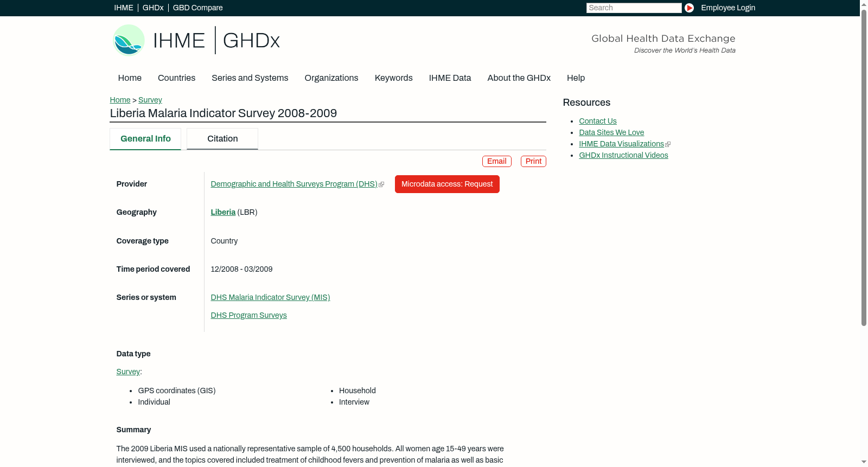Open the Organizations menu item
This screenshot has width=868, height=467.
(x=331, y=78)
